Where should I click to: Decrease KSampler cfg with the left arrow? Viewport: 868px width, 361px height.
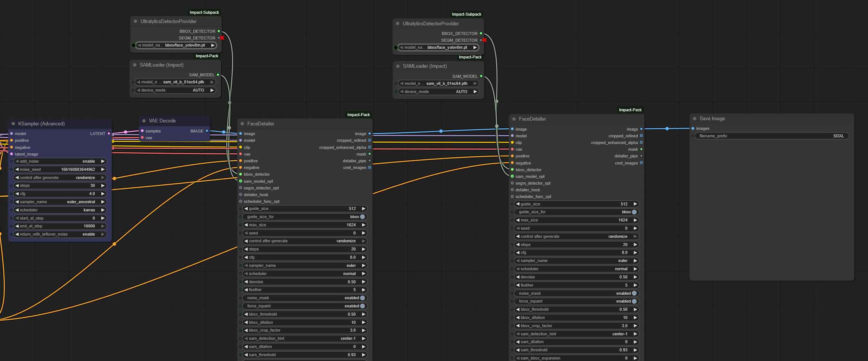[17, 194]
